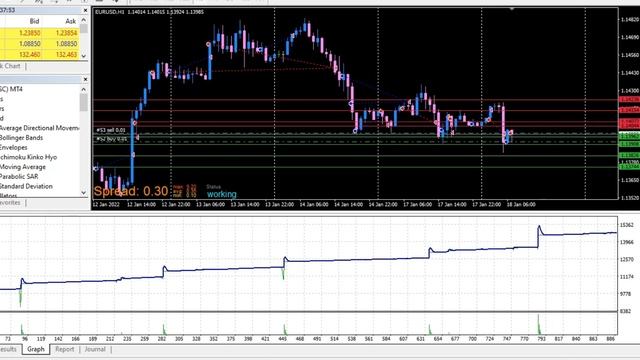This screenshot has width=640, height=360.
Task: Switch to the Report tab
Action: (64, 349)
